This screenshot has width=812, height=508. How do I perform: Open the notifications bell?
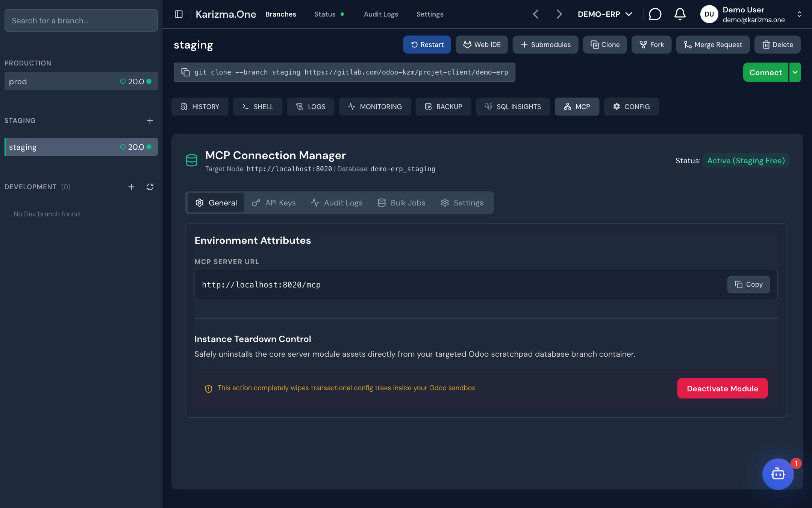[680, 14]
